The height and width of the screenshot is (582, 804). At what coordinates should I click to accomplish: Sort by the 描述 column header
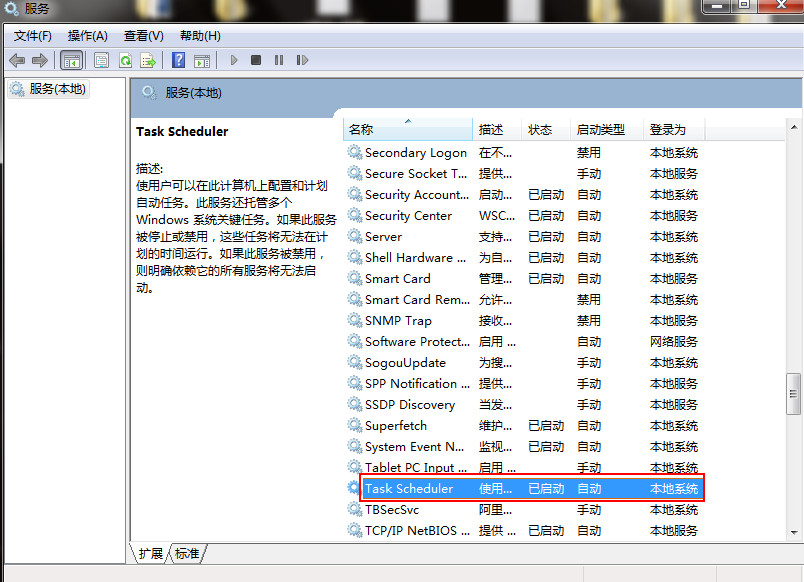[497, 129]
